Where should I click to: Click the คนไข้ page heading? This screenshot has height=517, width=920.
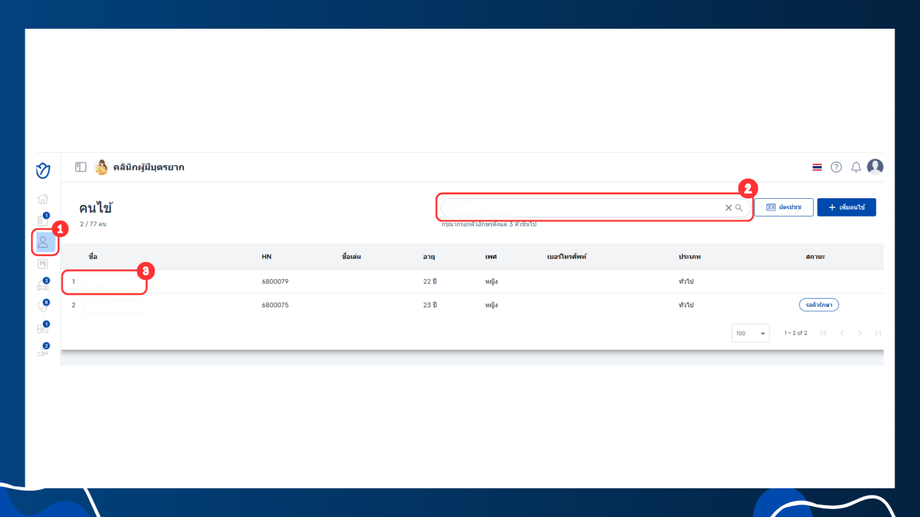96,208
